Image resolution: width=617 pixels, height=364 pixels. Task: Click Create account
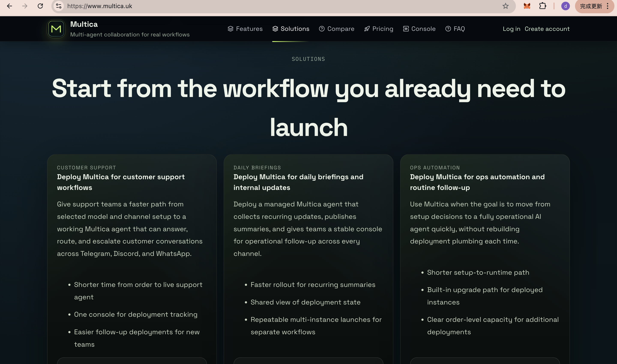pyautogui.click(x=547, y=29)
